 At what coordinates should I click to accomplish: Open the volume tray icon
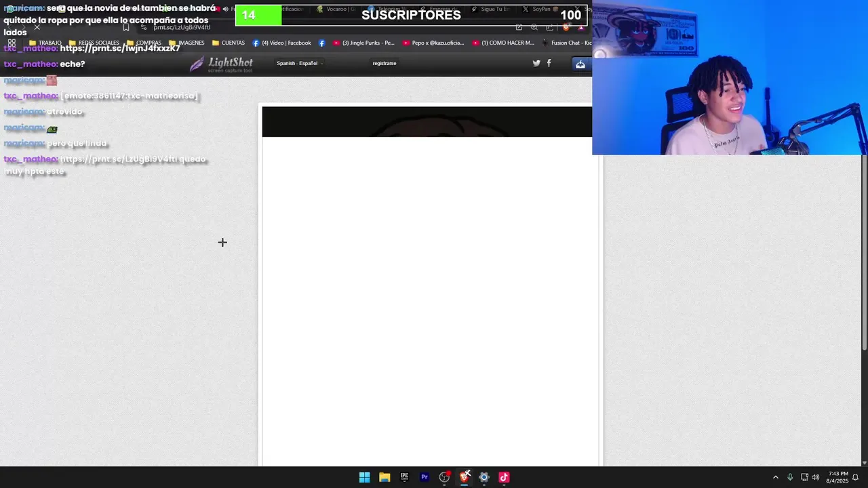point(816,477)
